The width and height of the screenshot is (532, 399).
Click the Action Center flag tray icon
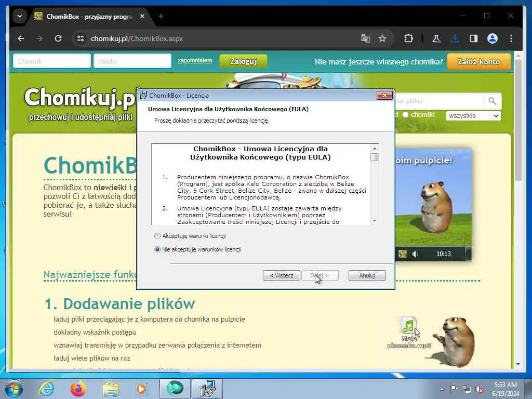pyautogui.click(x=454, y=389)
